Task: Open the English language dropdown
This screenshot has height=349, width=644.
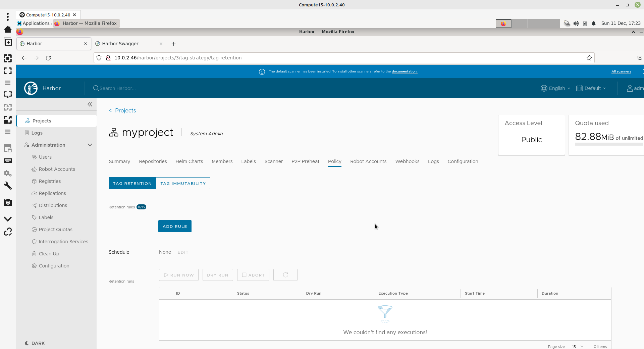Action: 555,88
